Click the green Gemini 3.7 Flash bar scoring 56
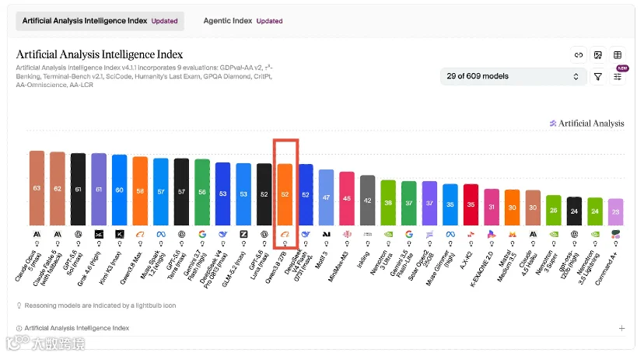644x356 pixels. pyautogui.click(x=202, y=192)
